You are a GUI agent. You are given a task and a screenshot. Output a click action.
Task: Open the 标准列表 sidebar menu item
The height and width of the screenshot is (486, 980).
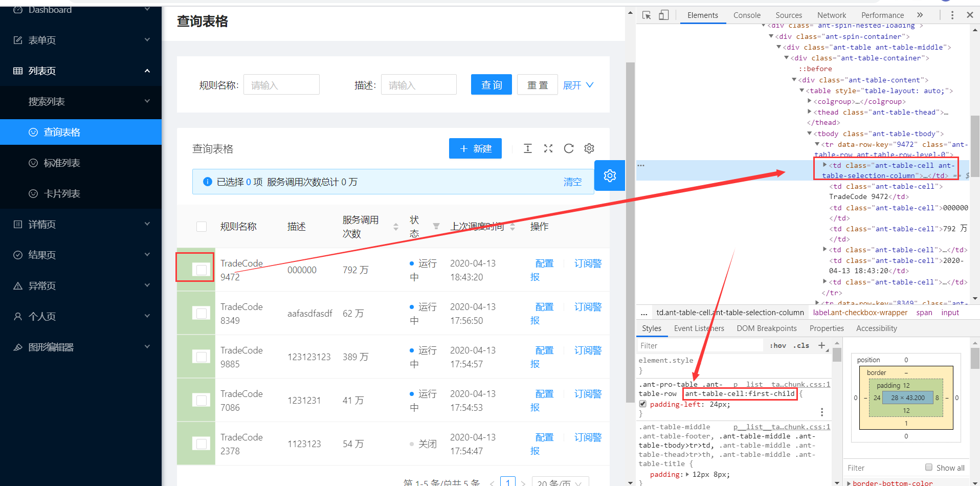61,163
